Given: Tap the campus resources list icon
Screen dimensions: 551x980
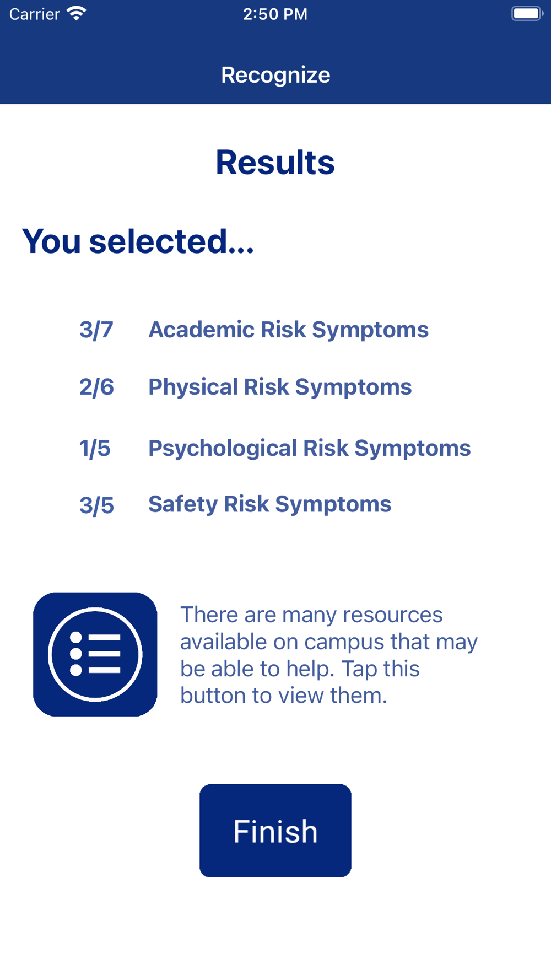Looking at the screenshot, I should tap(95, 654).
